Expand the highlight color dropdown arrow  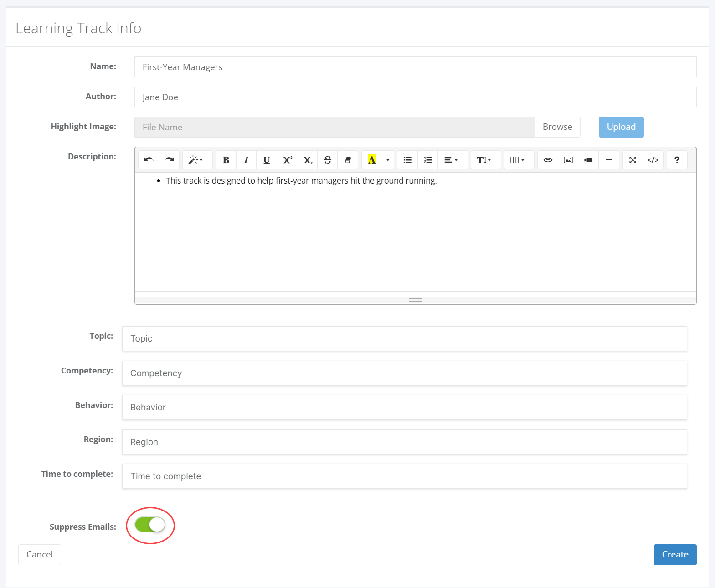[388, 160]
